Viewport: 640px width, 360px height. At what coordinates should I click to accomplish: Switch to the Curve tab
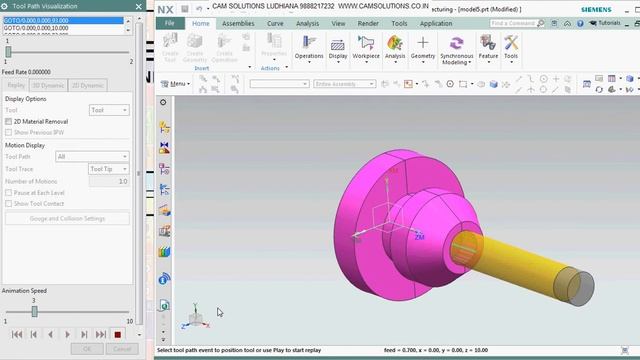[x=275, y=24]
